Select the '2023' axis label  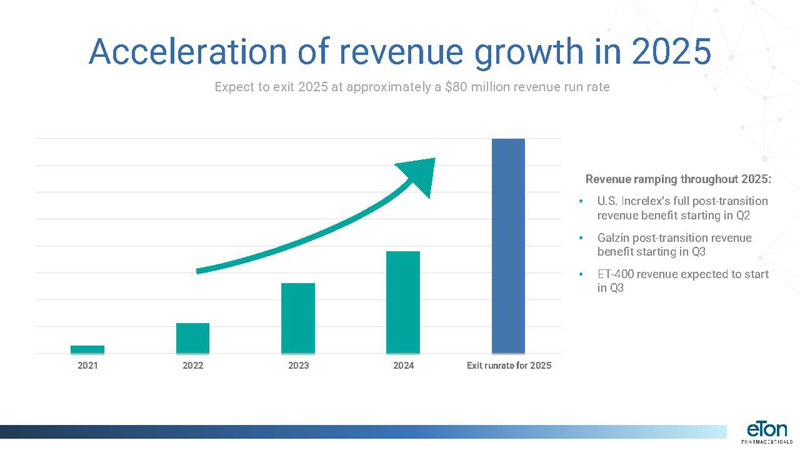tap(298, 365)
